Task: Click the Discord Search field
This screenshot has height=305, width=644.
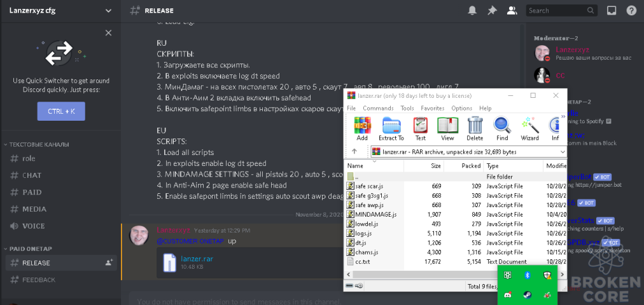Action: [x=561, y=11]
